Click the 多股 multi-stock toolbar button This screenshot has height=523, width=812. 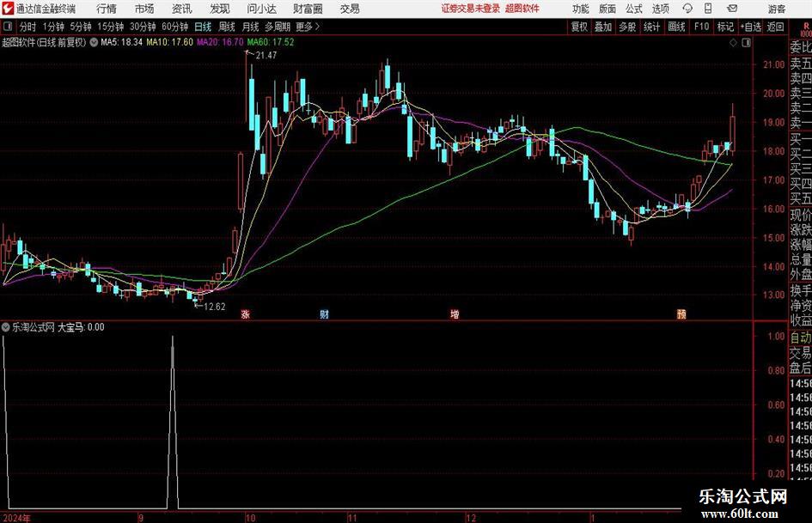627,27
